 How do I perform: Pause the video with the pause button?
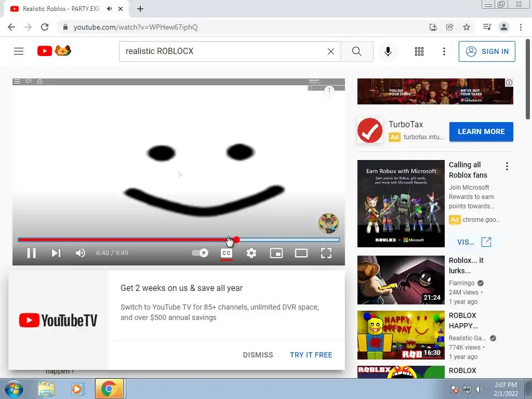[32, 253]
